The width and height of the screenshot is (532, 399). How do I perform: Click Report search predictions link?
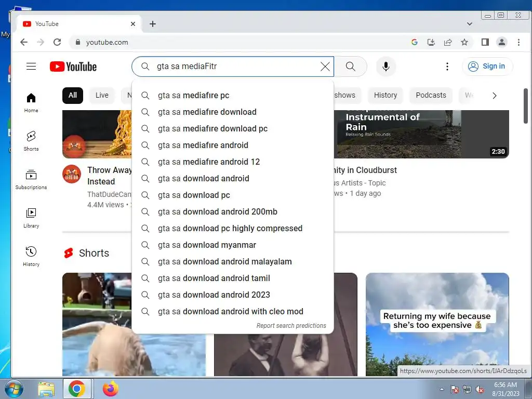[291, 326]
